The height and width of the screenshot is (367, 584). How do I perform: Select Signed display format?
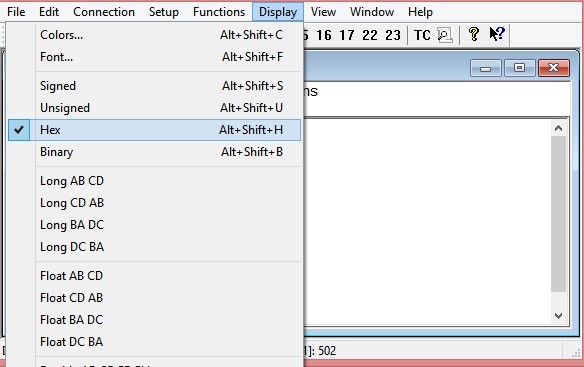154,86
